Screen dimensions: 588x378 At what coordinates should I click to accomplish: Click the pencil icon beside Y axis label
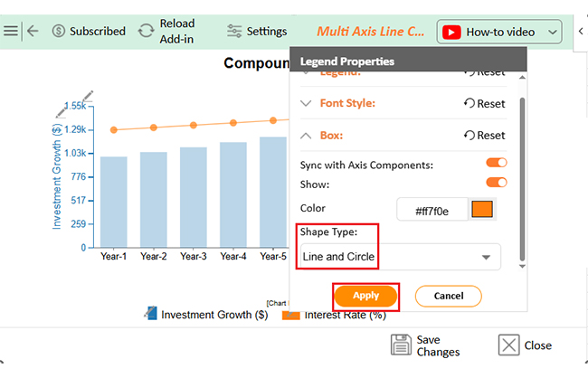pyautogui.click(x=61, y=112)
